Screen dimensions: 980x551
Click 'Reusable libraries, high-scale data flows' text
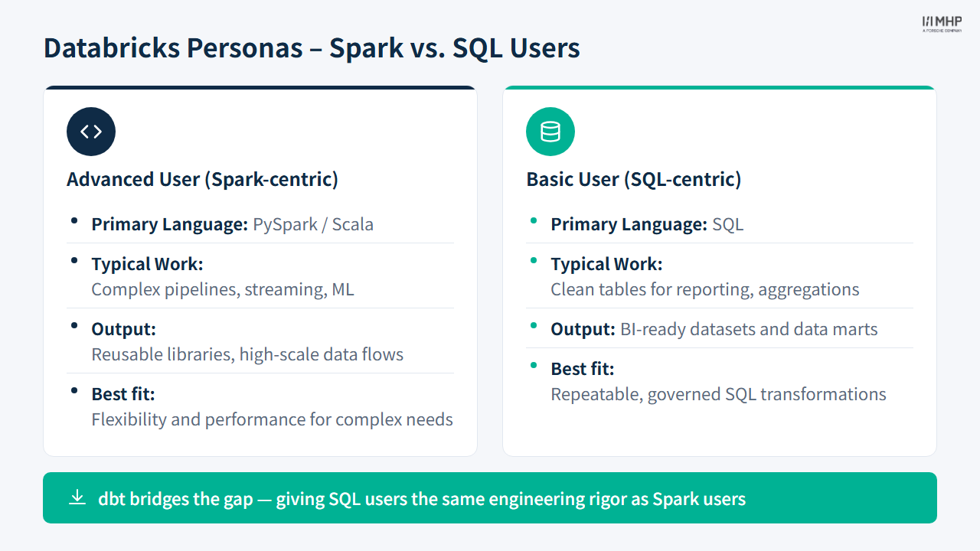pos(247,354)
